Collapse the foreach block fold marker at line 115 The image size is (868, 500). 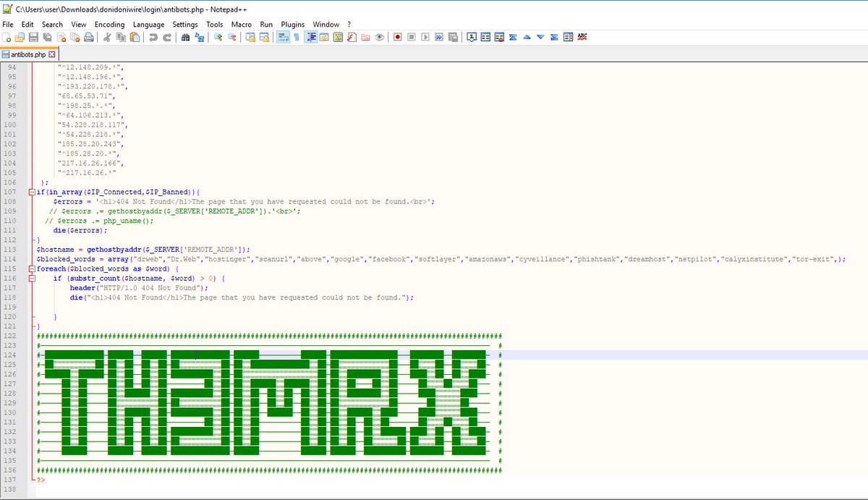coord(32,268)
